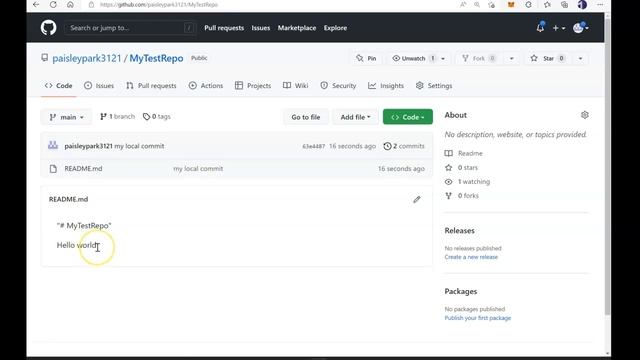Open the repository Settings tab
The width and height of the screenshot is (640, 360).
[x=434, y=86]
